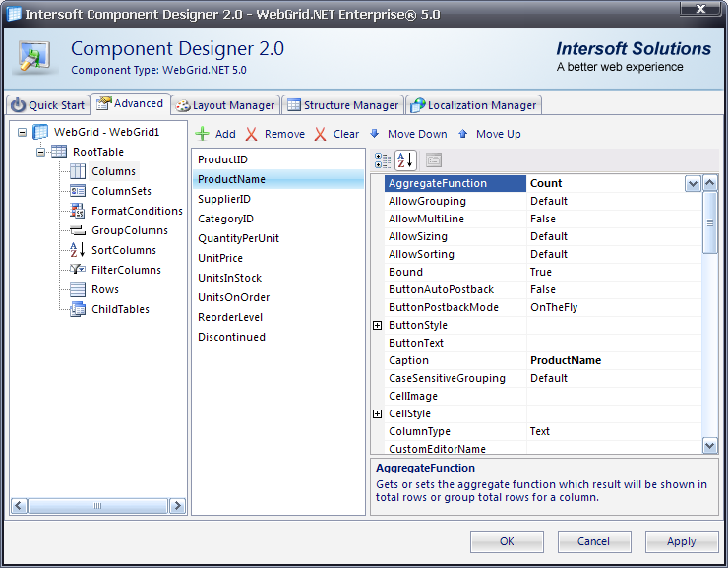Select the ColumnType property row
728x568 pixels.
(x=543, y=431)
